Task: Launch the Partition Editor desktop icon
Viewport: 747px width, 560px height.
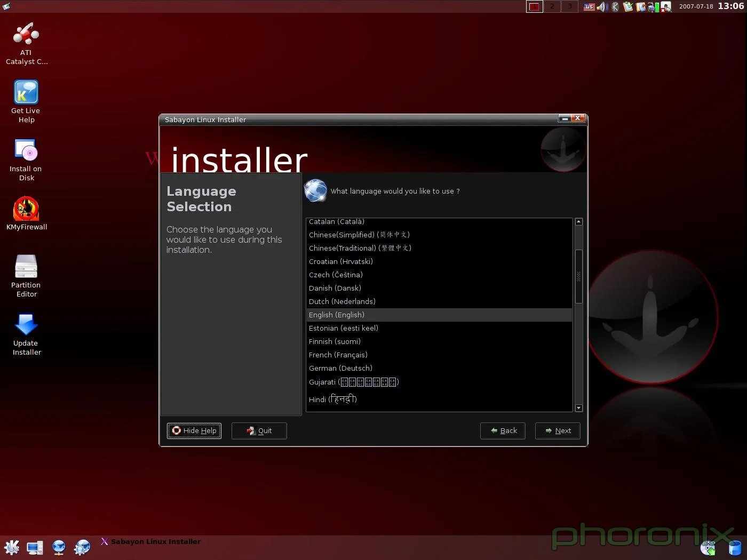Action: [x=26, y=267]
